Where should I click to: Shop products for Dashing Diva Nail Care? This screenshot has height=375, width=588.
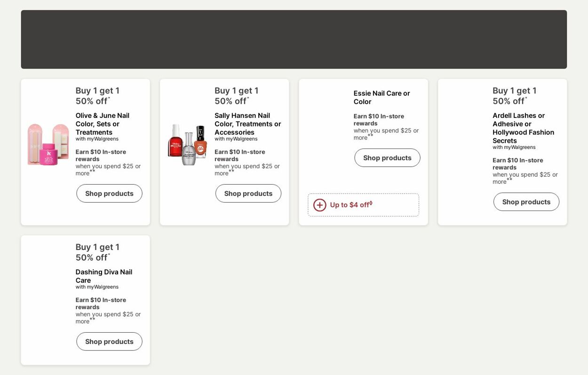coord(109,342)
